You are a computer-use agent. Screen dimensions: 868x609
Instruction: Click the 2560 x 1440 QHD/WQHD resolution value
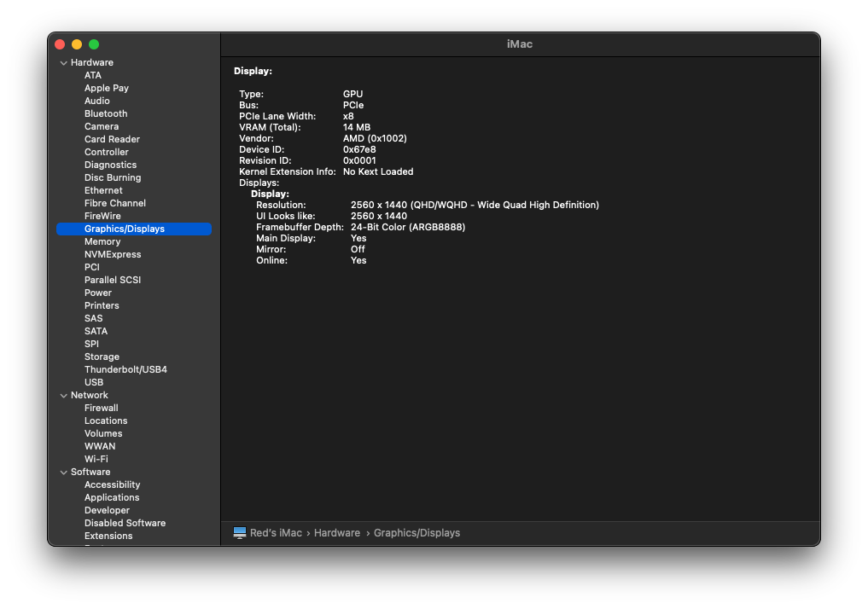pyautogui.click(x=475, y=205)
